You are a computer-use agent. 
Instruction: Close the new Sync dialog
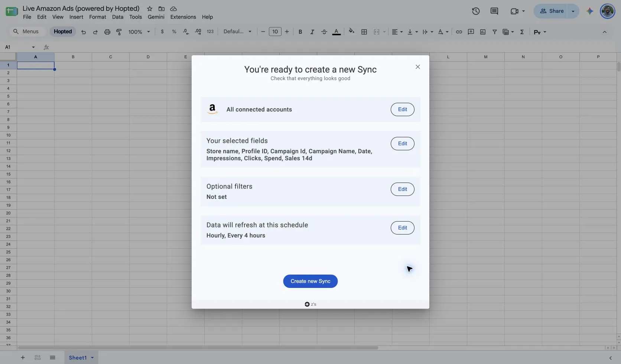(x=418, y=67)
